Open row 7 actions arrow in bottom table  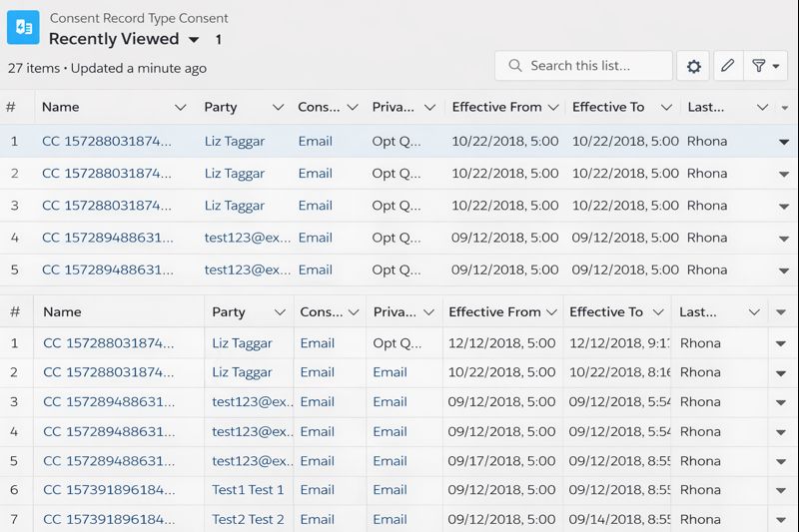point(781,519)
